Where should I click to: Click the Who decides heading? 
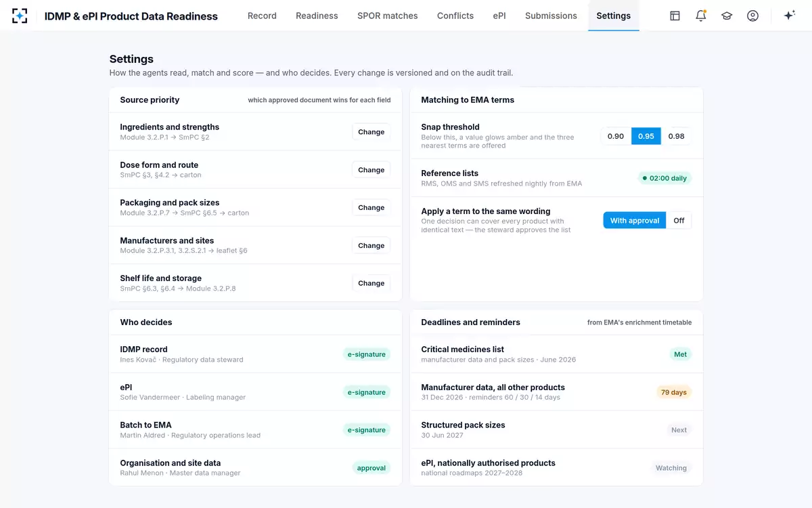146,322
